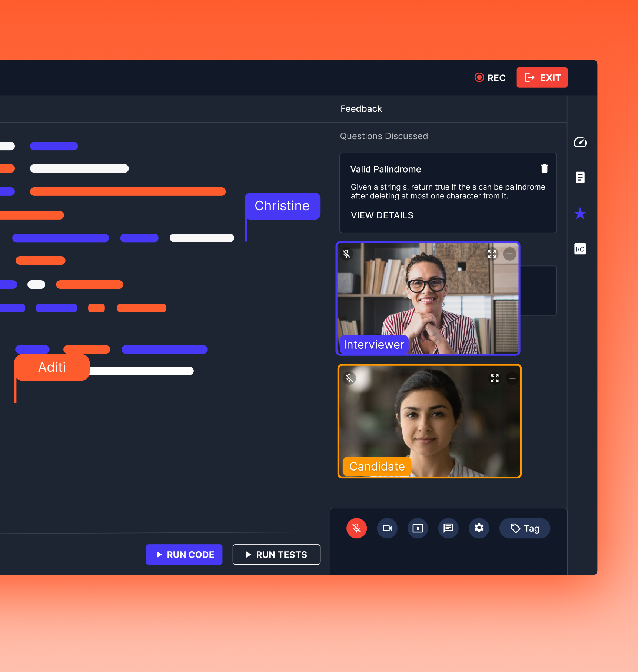Viewport: 638px width, 672px height.
Task: Expand the Candidate video to fullscreen
Action: [495, 378]
